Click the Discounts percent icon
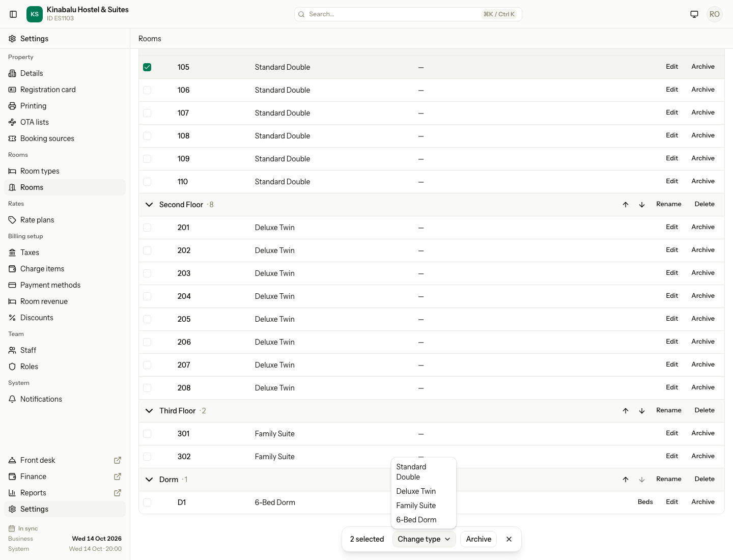This screenshot has height=560, width=733. [x=12, y=318]
